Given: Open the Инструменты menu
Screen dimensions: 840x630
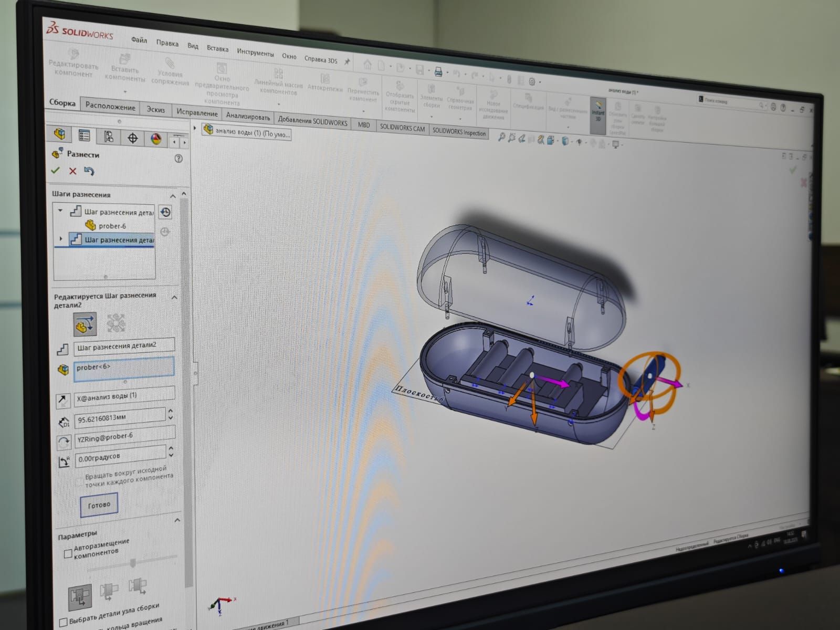Looking at the screenshot, I should pyautogui.click(x=255, y=52).
